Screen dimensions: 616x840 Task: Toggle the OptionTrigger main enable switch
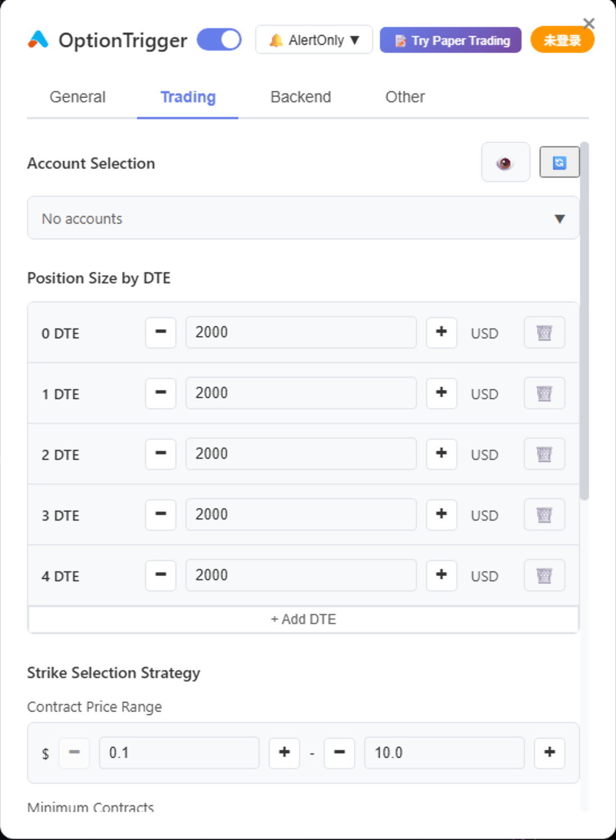coord(219,40)
